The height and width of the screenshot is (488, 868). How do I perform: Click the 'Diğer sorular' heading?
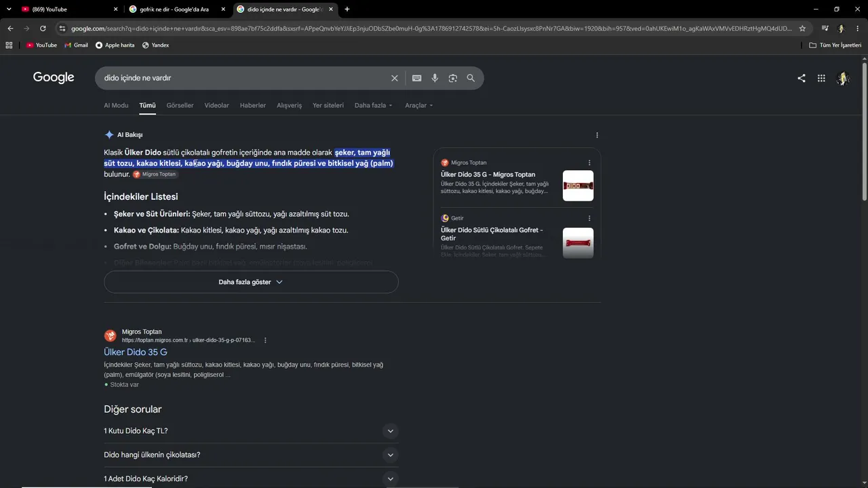pos(133,409)
